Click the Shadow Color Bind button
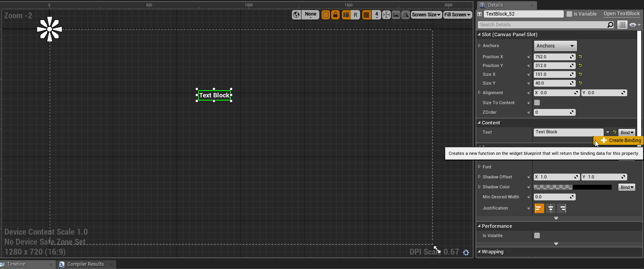This screenshot has width=644, height=269. pos(627,187)
